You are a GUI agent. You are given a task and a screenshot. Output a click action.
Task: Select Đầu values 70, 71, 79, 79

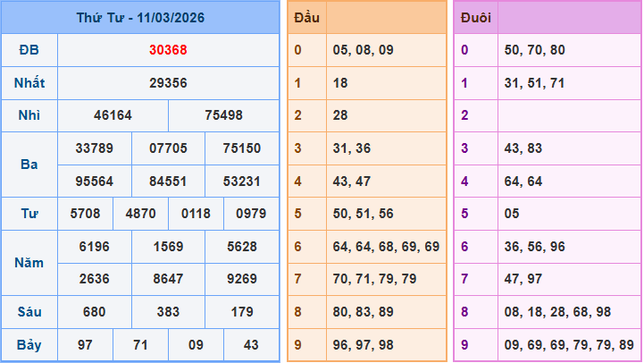coord(375,279)
